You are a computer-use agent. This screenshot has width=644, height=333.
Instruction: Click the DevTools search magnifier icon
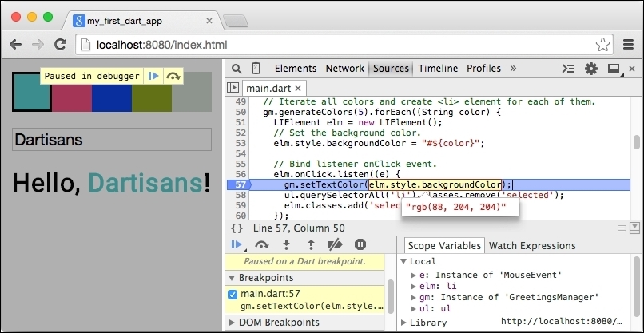click(237, 69)
